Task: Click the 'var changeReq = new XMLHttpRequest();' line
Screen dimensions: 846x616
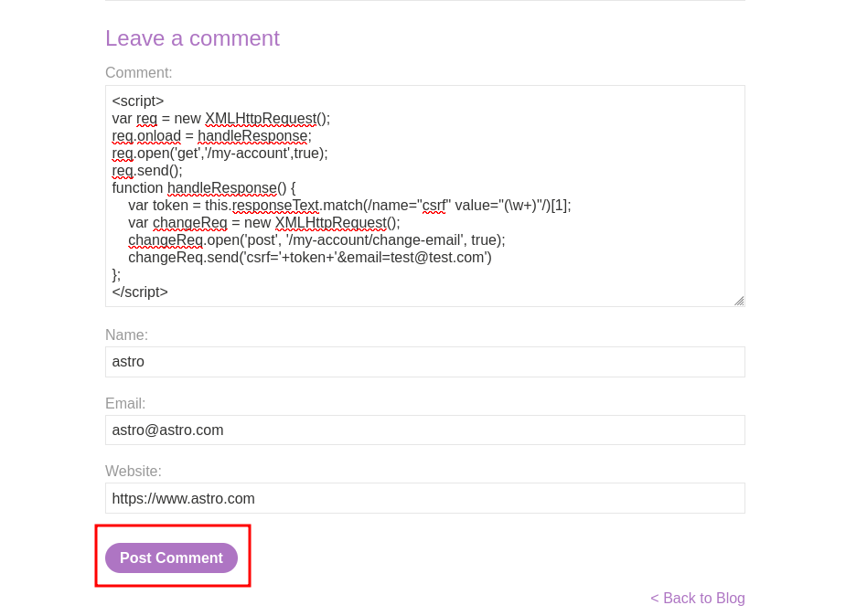Action: [x=263, y=223]
